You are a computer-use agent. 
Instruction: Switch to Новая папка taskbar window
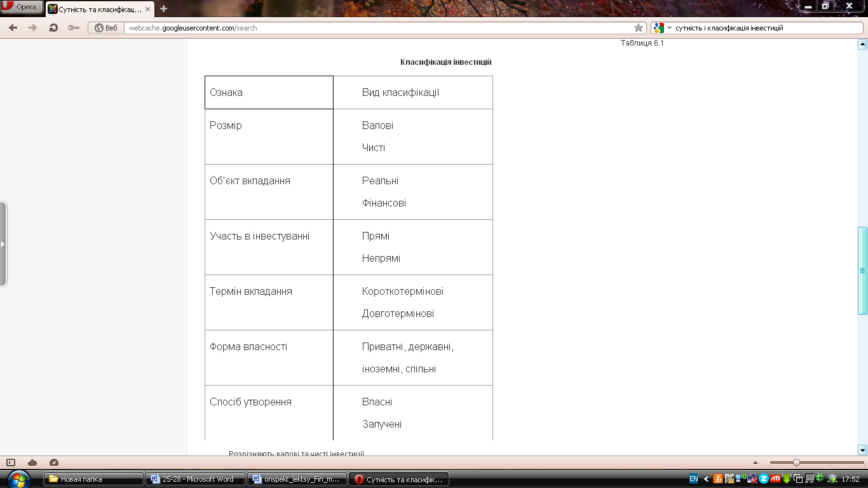[93, 479]
